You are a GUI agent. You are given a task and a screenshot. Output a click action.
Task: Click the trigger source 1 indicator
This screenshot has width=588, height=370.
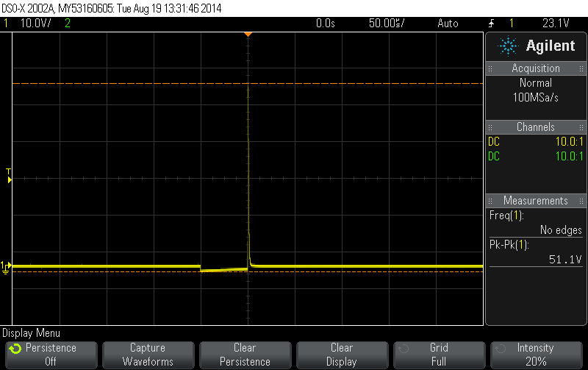tap(511, 24)
